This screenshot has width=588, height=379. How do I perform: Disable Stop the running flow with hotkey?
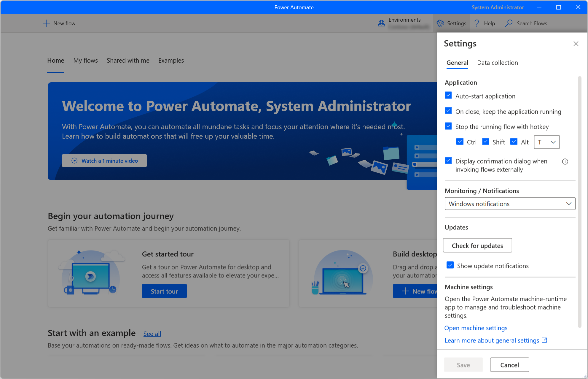pyautogui.click(x=449, y=126)
